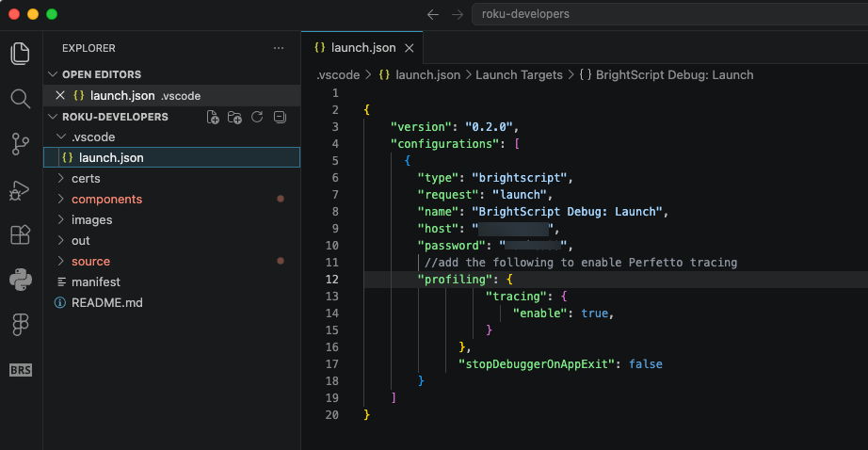Open the Python extension icon

click(x=20, y=280)
